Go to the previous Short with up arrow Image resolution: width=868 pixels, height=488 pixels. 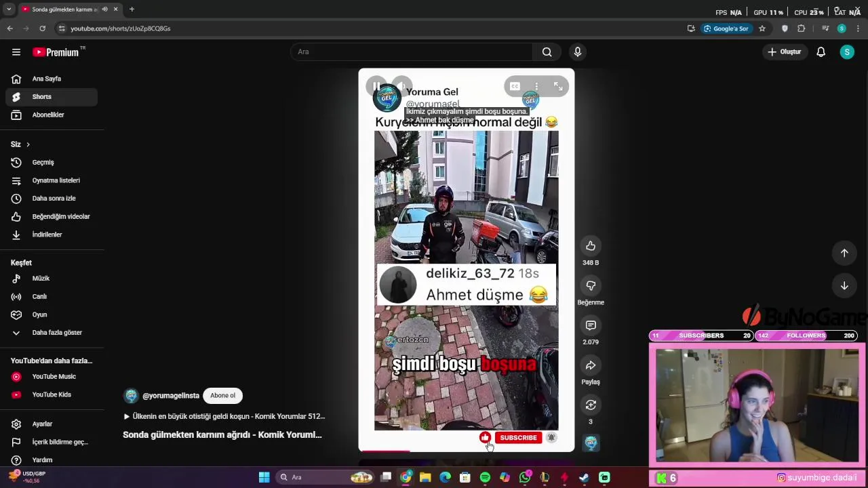(x=844, y=253)
